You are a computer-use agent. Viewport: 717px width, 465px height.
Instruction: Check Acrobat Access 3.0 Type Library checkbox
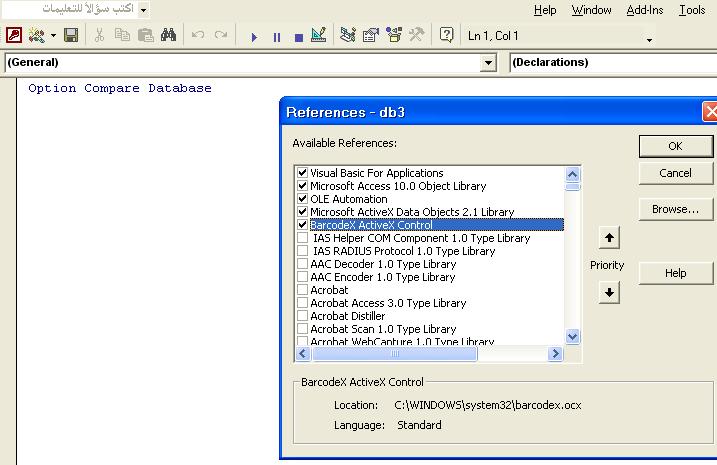click(302, 303)
